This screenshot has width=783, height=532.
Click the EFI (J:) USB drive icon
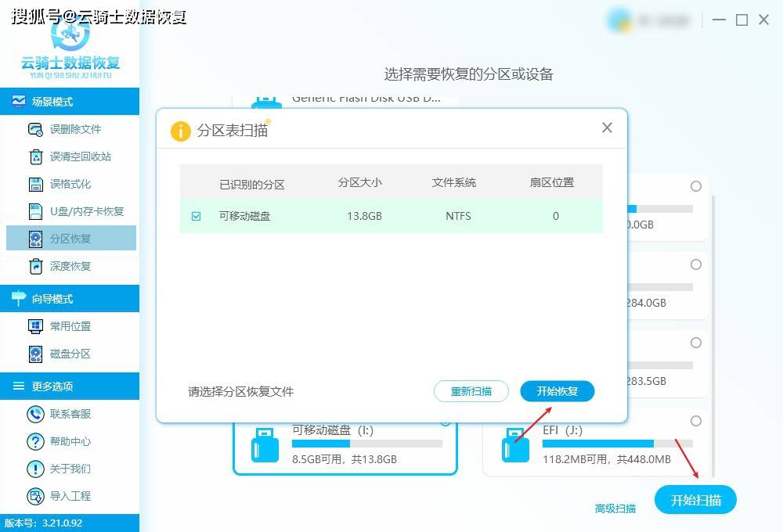(x=515, y=445)
